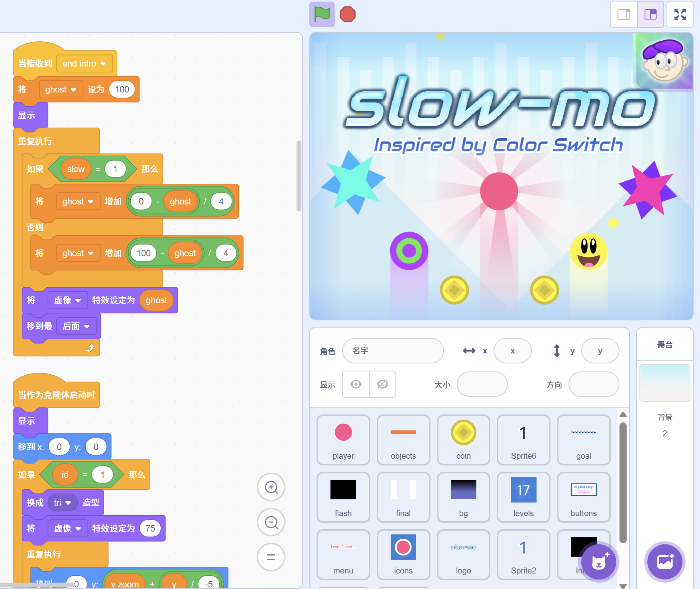Open the choose a backdrop button
This screenshot has height=589, width=700.
pyautogui.click(x=665, y=562)
